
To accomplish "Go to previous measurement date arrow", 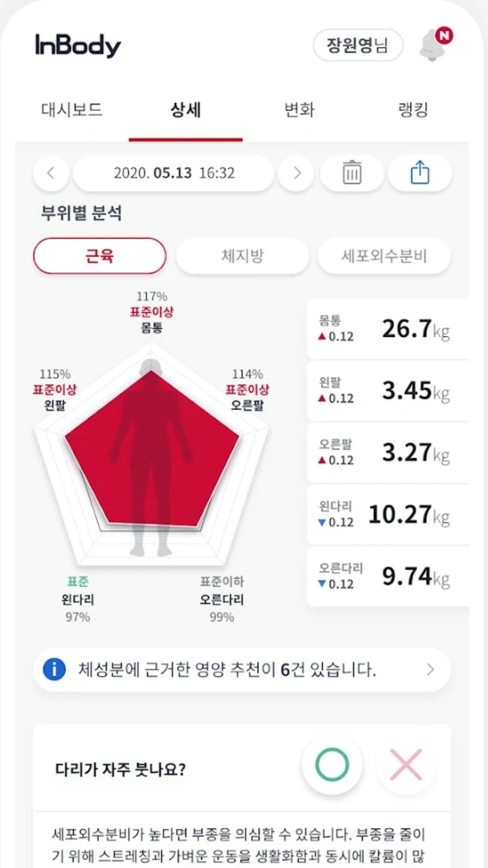I will [51, 173].
